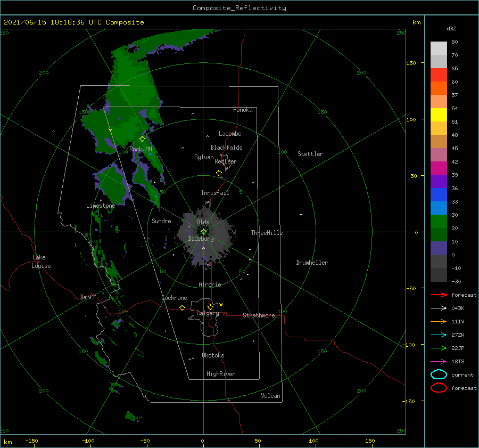Click the yellow diamond marker by Cochrane
479x448 pixels.
click(183, 307)
